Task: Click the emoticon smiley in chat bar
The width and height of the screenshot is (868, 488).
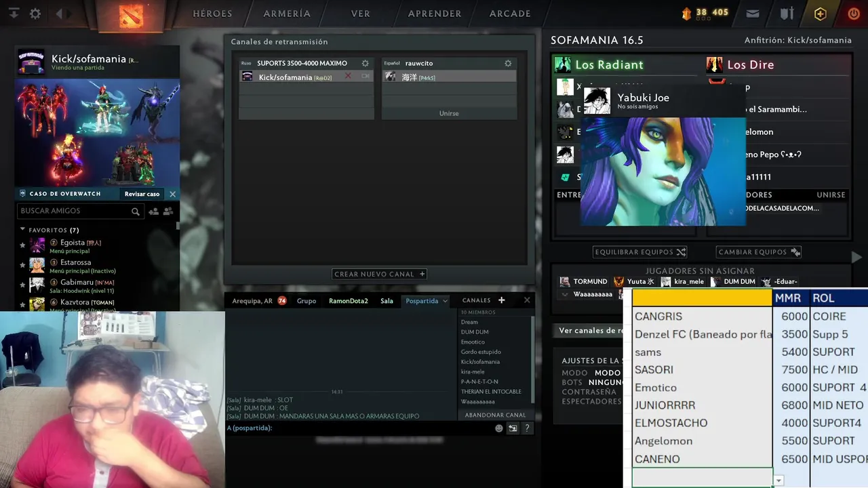Action: (x=499, y=428)
